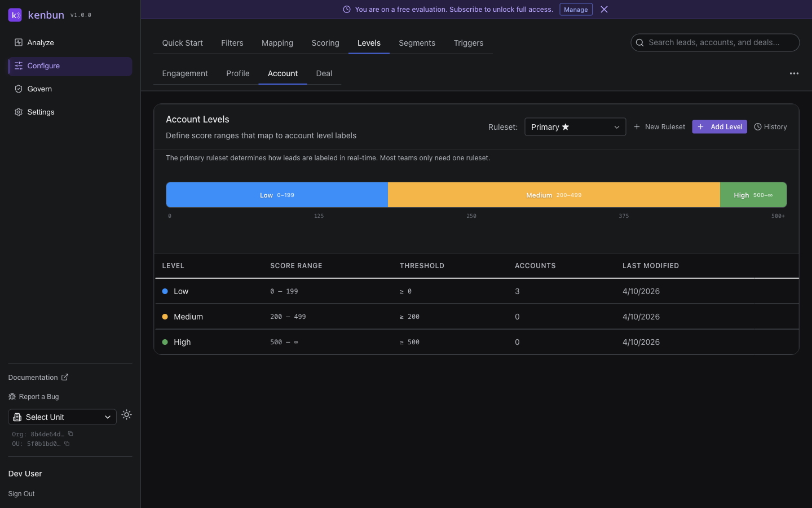Open the Configure section

[x=70, y=66]
